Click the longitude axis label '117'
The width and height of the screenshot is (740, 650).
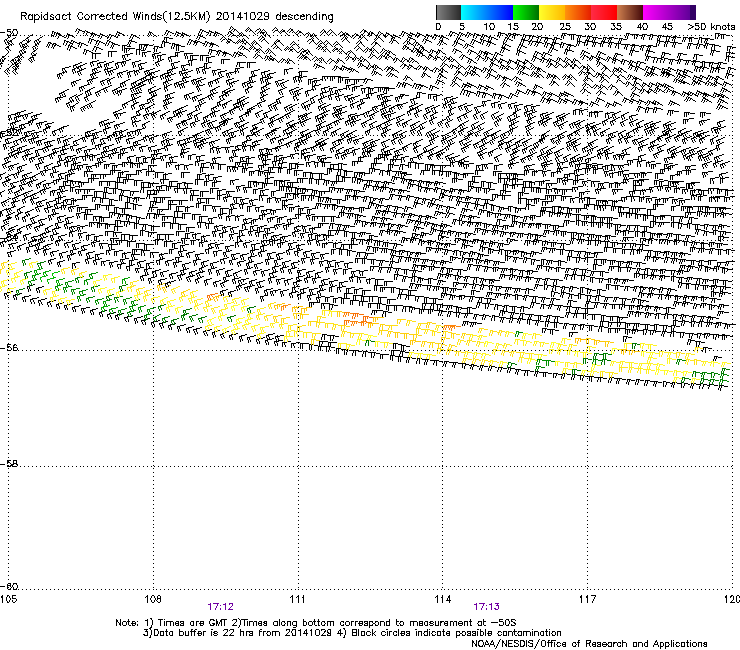pos(587,599)
